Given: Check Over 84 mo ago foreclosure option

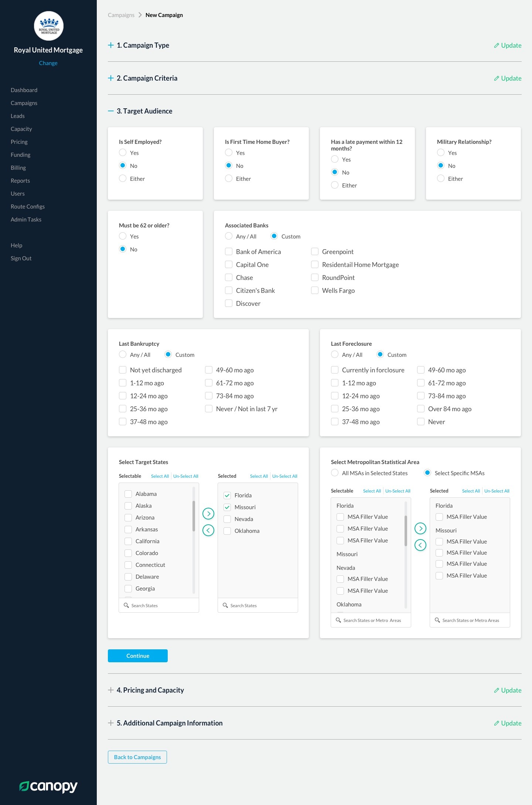Looking at the screenshot, I should click(x=421, y=409).
